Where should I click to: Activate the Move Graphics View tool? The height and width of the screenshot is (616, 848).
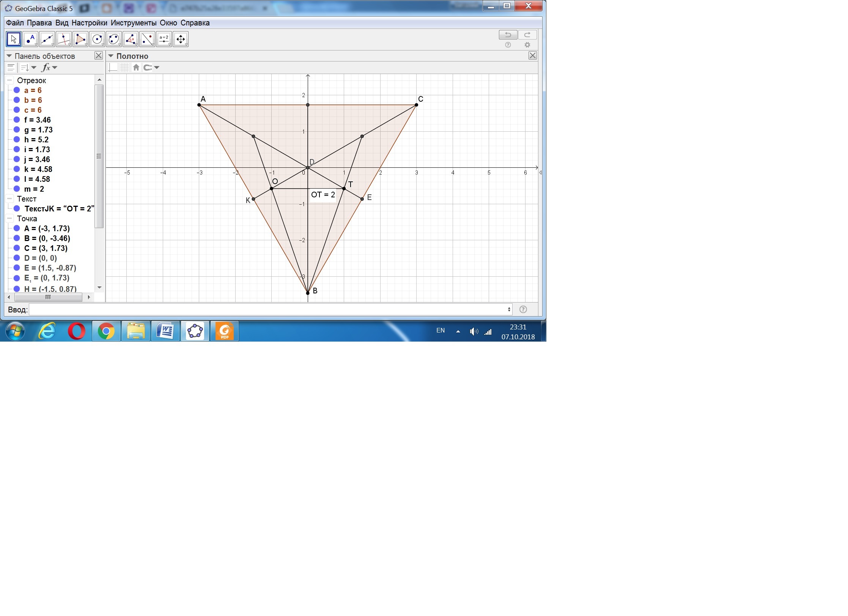pyautogui.click(x=181, y=39)
